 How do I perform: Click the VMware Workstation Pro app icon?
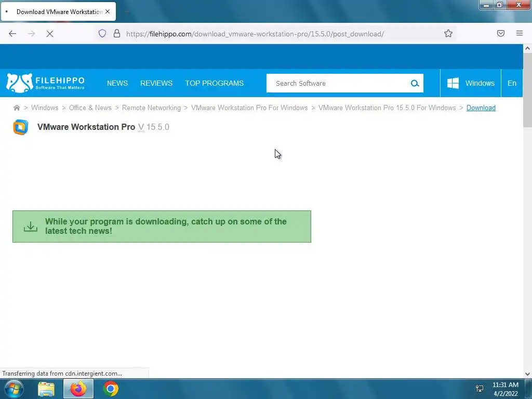(x=21, y=127)
